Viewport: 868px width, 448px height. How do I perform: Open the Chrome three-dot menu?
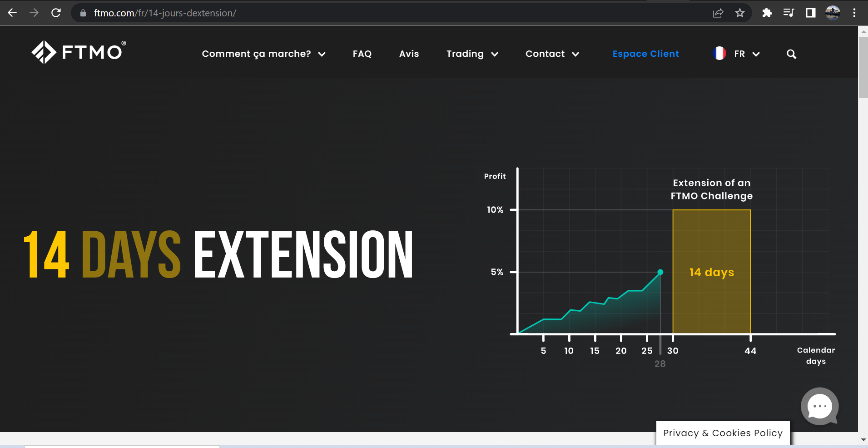[854, 13]
